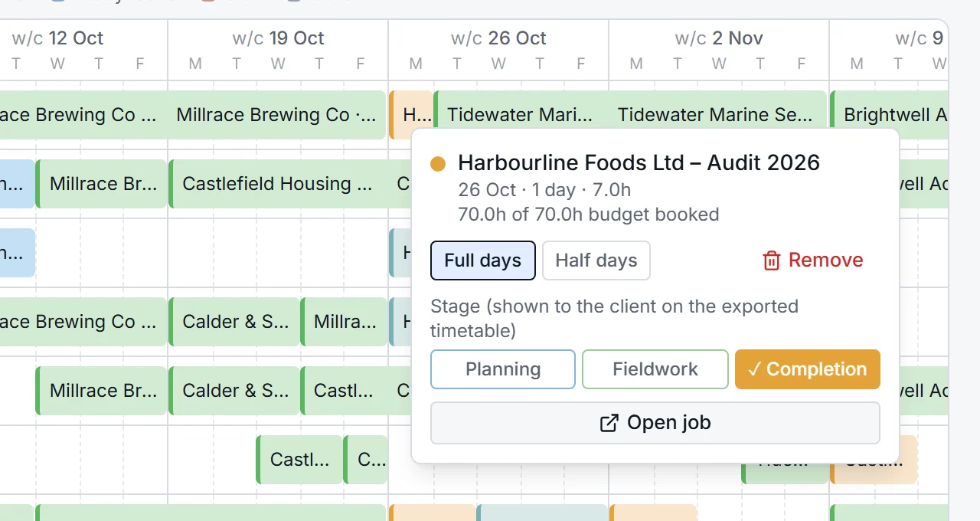Switch booking to Half days
This screenshot has width=980, height=521.
click(596, 260)
